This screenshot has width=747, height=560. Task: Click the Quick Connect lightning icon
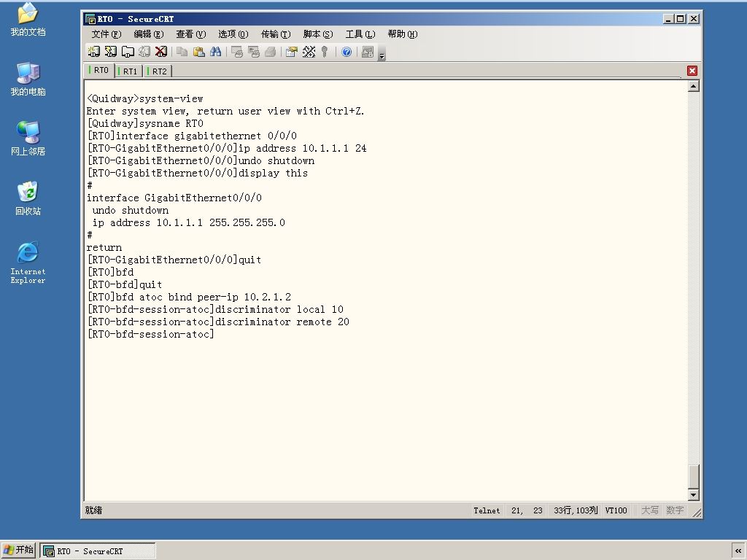coord(111,52)
